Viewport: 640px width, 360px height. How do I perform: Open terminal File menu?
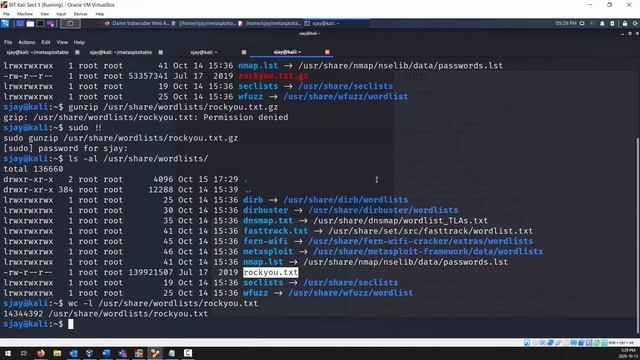click(8, 42)
